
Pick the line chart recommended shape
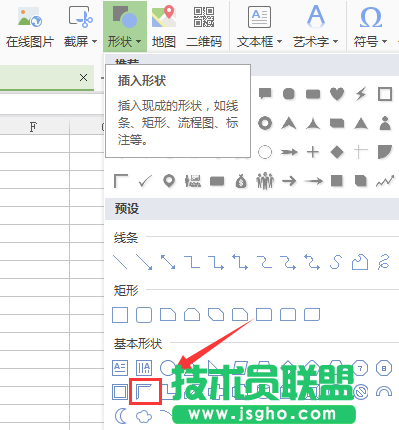(x=385, y=182)
